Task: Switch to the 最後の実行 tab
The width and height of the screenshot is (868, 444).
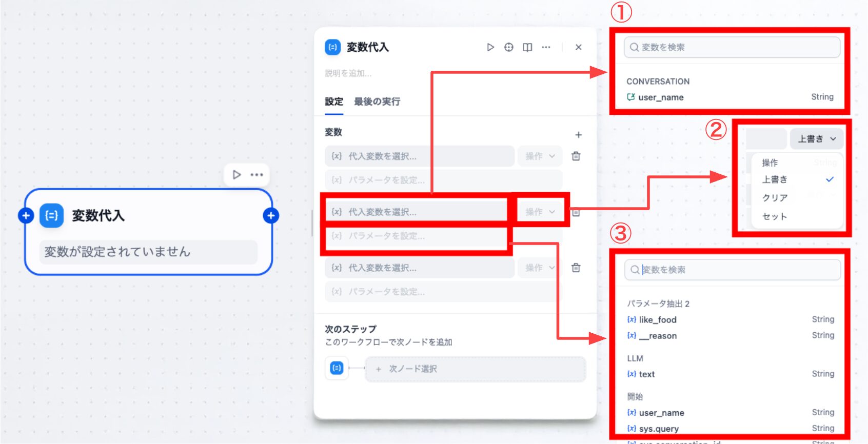Action: [x=377, y=102]
